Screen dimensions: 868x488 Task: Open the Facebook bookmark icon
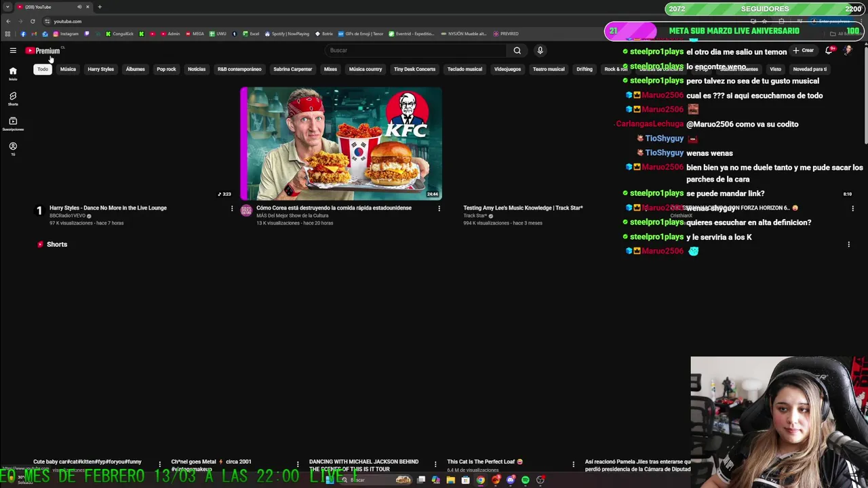tap(23, 34)
